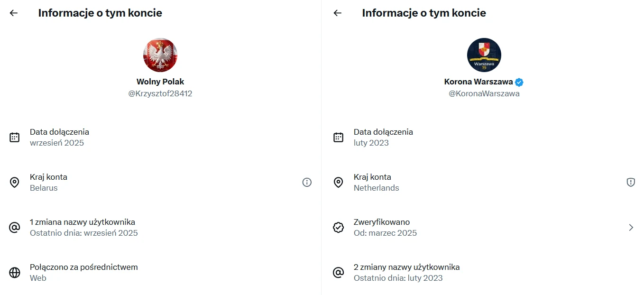Expand the Zweryfikowano row via its chevron

tap(631, 227)
